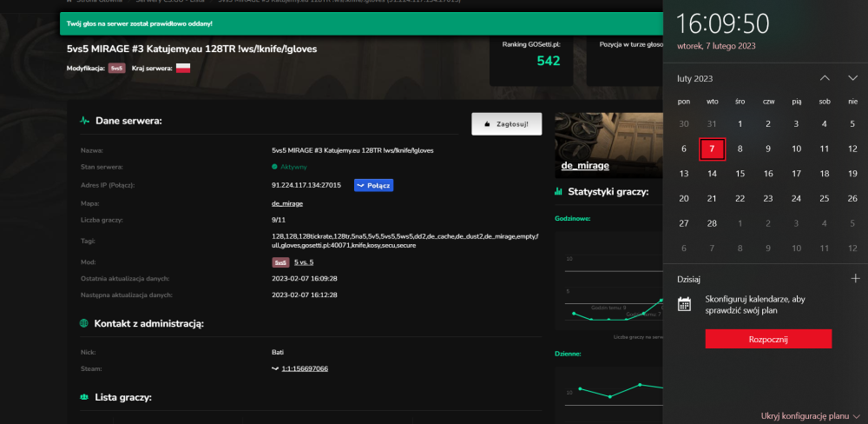This screenshot has width=868, height=424.
Task: Select February 26 in the calendar
Action: (x=852, y=198)
